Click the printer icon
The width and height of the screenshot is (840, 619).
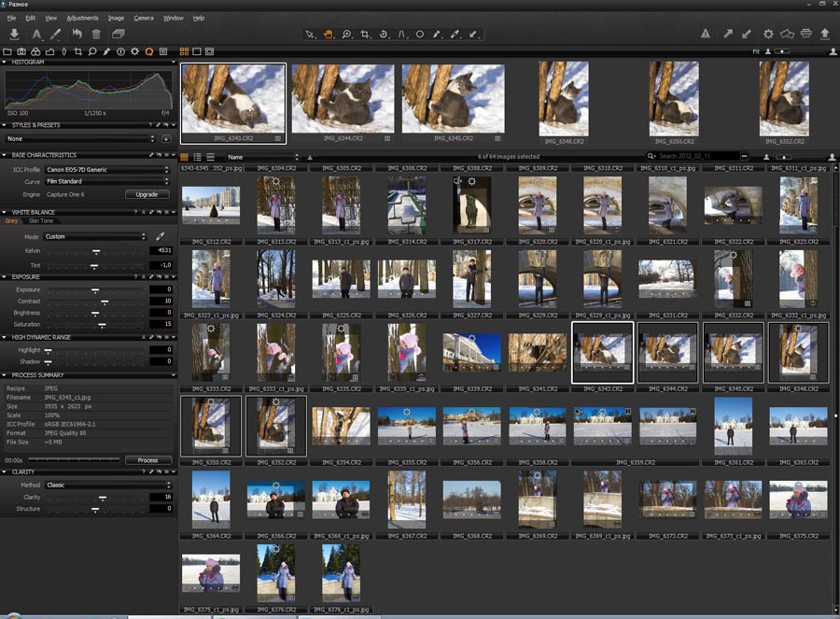pyautogui.click(x=805, y=34)
